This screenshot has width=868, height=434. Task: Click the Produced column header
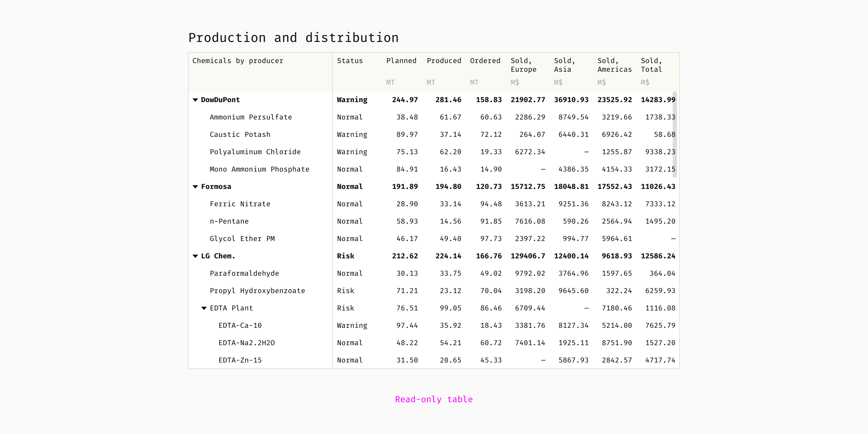(x=444, y=61)
